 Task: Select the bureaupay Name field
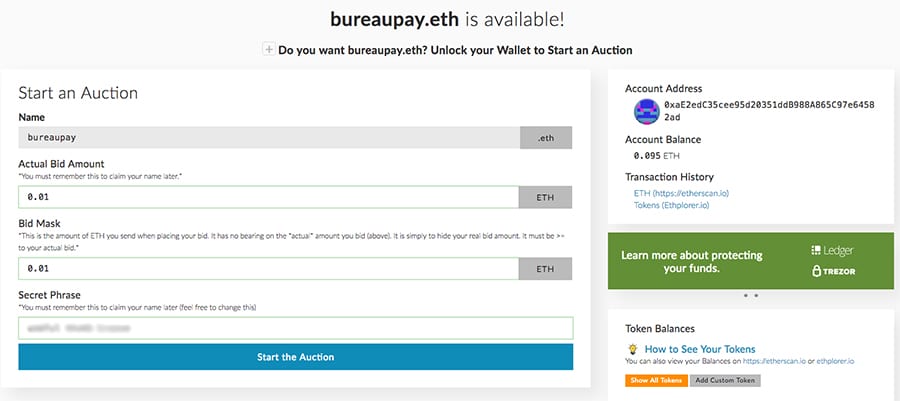(268, 138)
